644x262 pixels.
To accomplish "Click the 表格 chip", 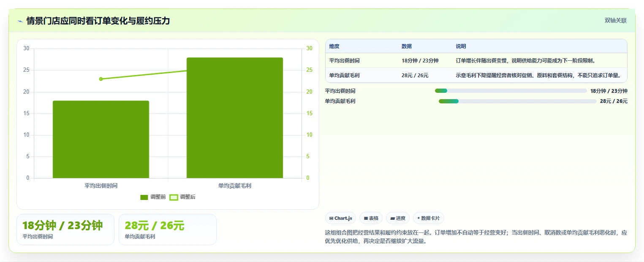I will pos(371,218).
